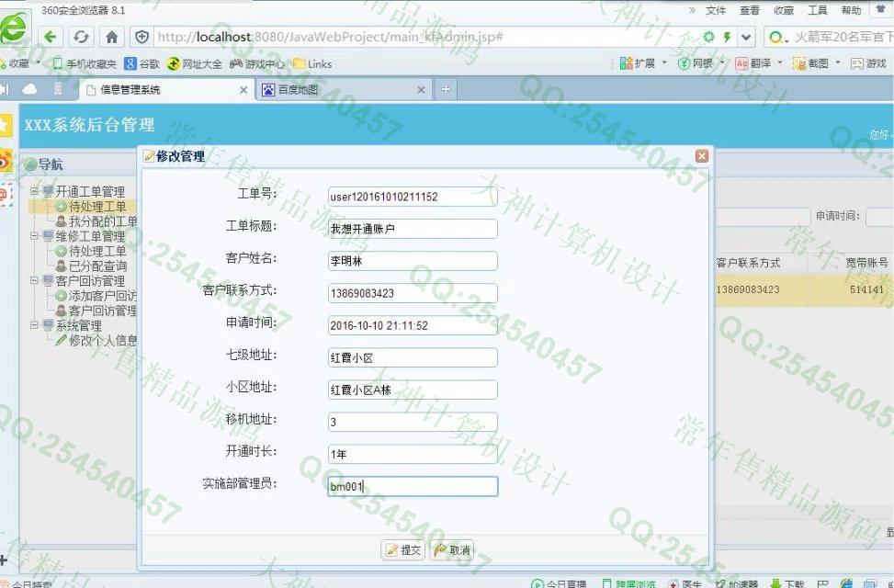This screenshot has width=894, height=588.
Task: Collapse the 客户回访管理 tree node
Action: pyautogui.click(x=34, y=280)
